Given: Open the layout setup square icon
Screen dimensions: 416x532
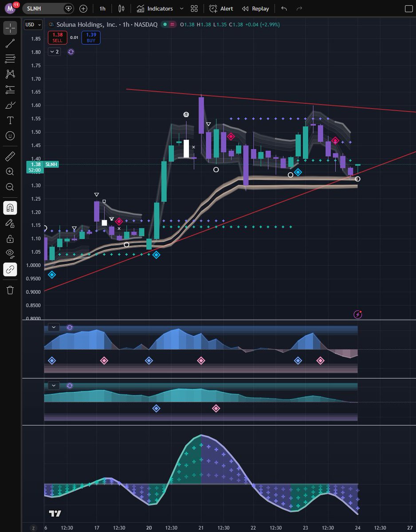Looking at the screenshot, I should point(408,8).
